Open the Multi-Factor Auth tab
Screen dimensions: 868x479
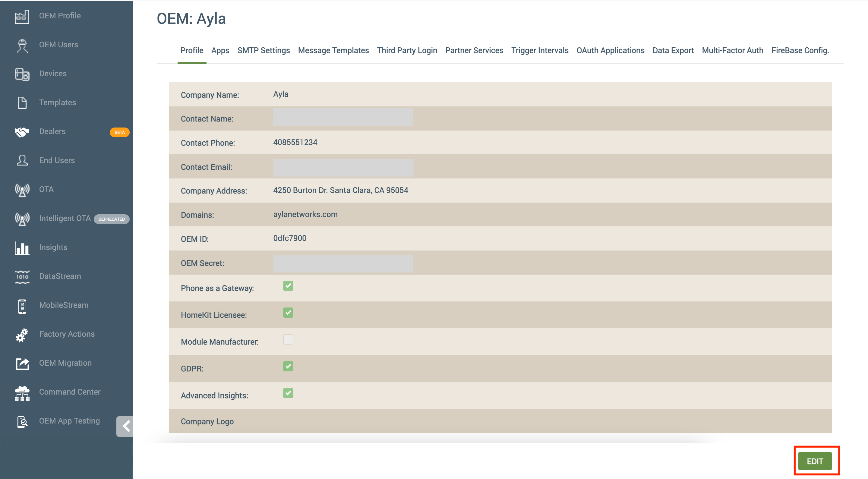pyautogui.click(x=732, y=50)
